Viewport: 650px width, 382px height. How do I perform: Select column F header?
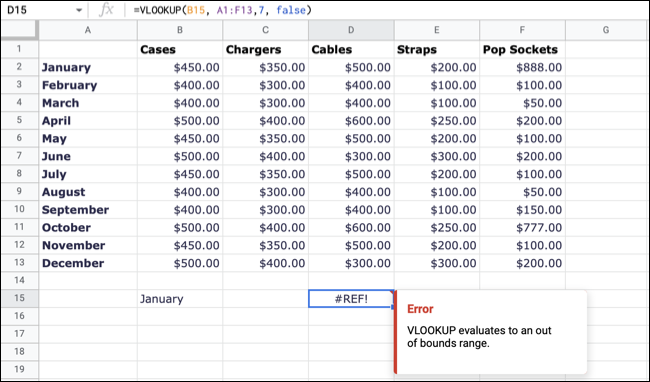click(x=522, y=30)
